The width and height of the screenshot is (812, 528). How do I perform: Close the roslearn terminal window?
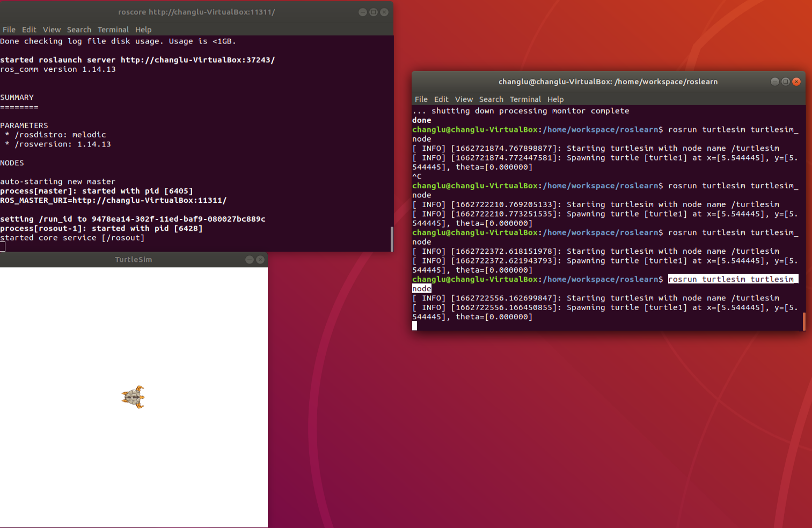tap(796, 82)
